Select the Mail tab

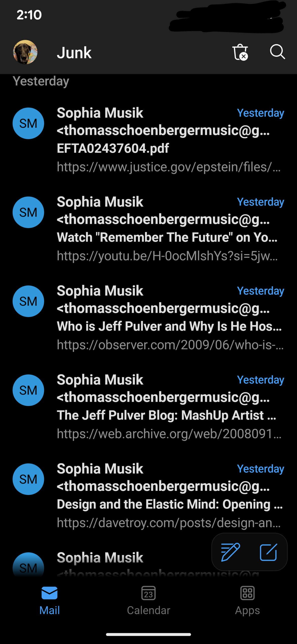tap(49, 600)
